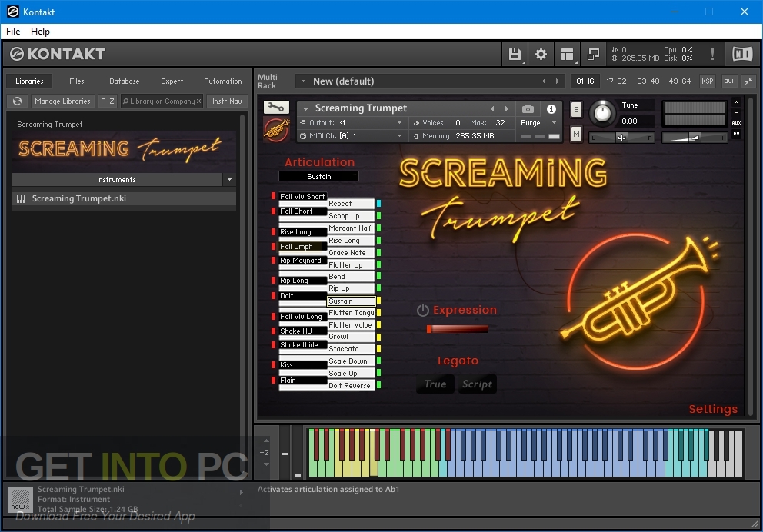
Task: Select Screaming Trumpet.nki in the library list
Action: click(124, 198)
